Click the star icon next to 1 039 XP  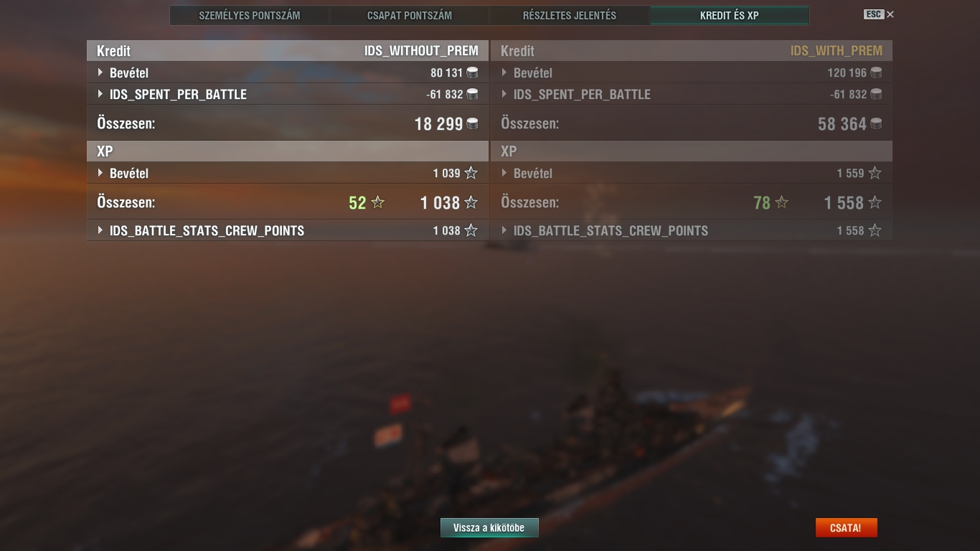pyautogui.click(x=471, y=173)
